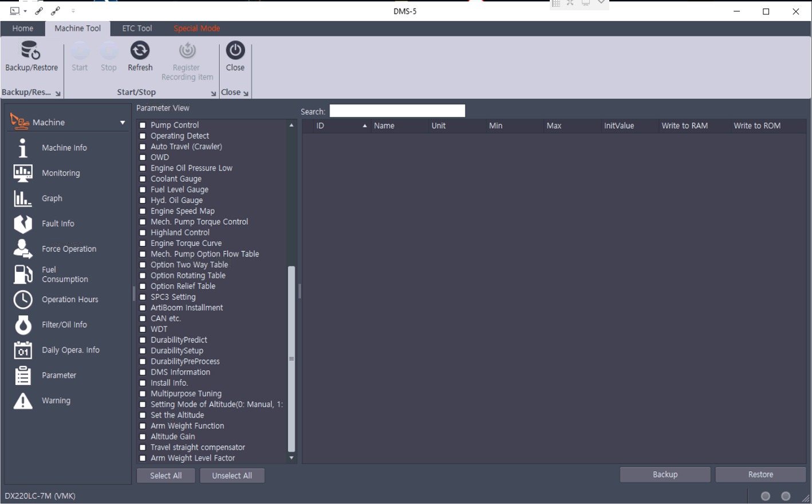Check the Pump Control checkbox
Image resolution: width=812 pixels, height=504 pixels.
coord(143,125)
